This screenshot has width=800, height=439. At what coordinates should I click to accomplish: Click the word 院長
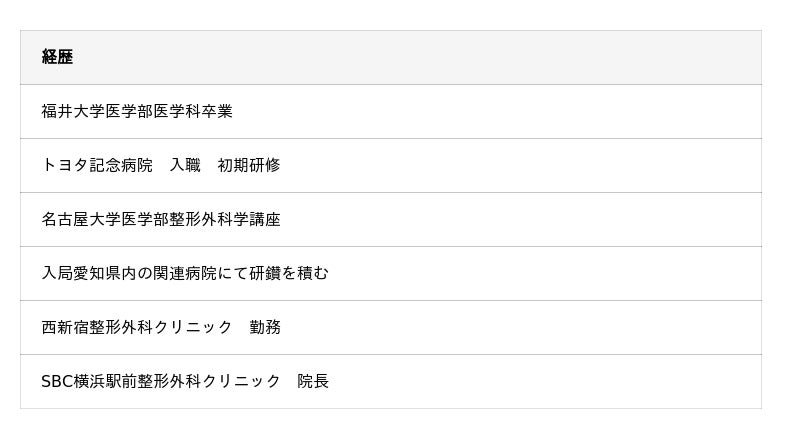pos(313,381)
